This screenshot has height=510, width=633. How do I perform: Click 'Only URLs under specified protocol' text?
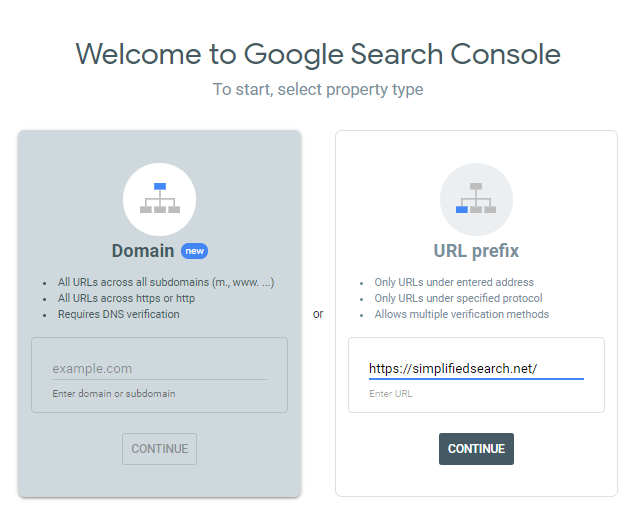pyautogui.click(x=458, y=298)
